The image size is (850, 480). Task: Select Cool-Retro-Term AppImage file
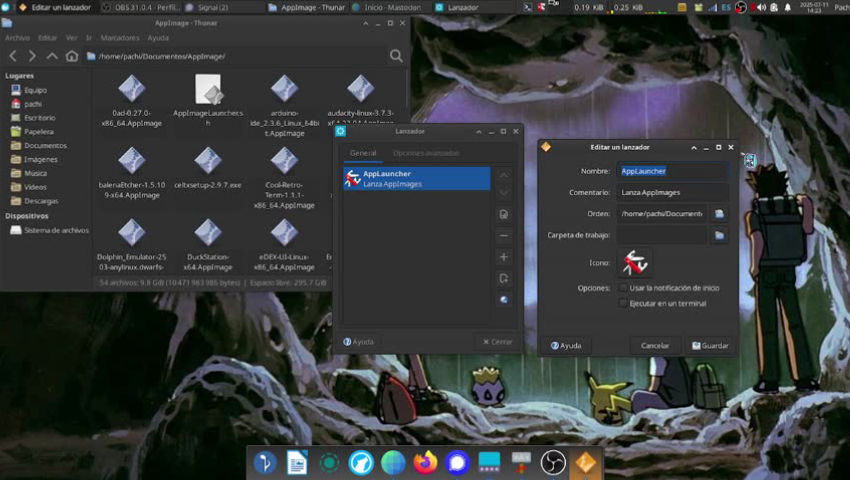click(x=284, y=179)
